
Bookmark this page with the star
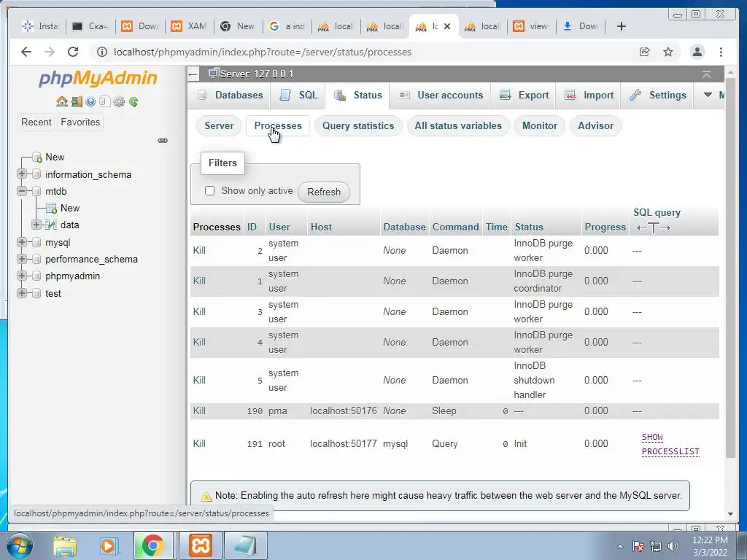point(668,52)
